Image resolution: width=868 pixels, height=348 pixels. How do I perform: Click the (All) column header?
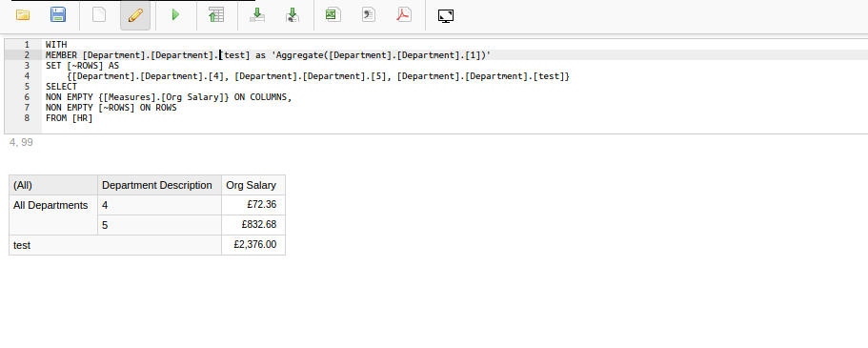[x=53, y=185]
